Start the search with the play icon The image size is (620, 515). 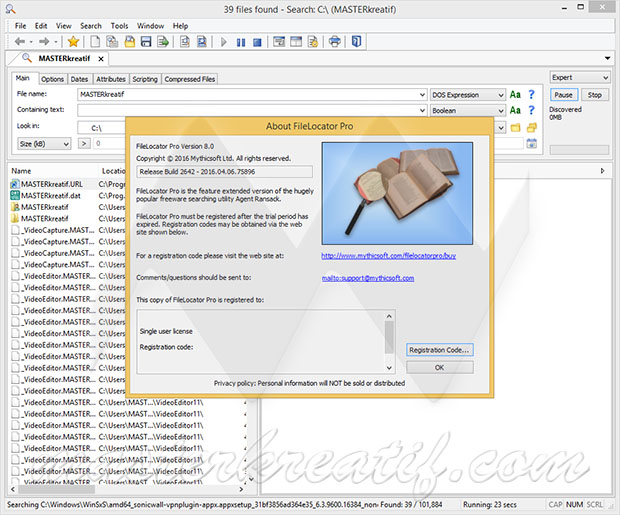224,42
